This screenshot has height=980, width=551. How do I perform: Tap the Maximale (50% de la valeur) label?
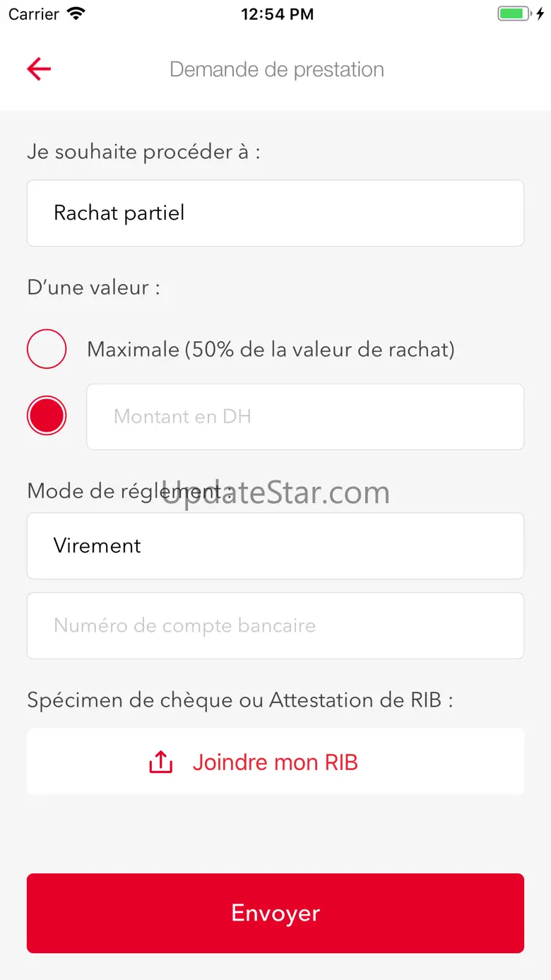(x=271, y=349)
